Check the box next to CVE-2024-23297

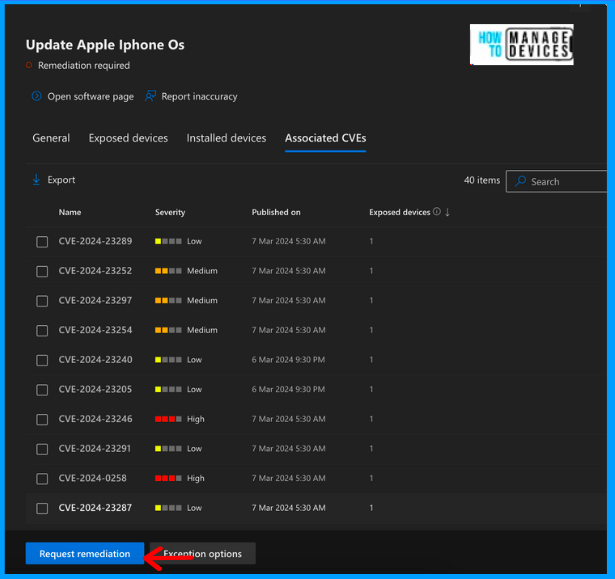pyautogui.click(x=42, y=301)
